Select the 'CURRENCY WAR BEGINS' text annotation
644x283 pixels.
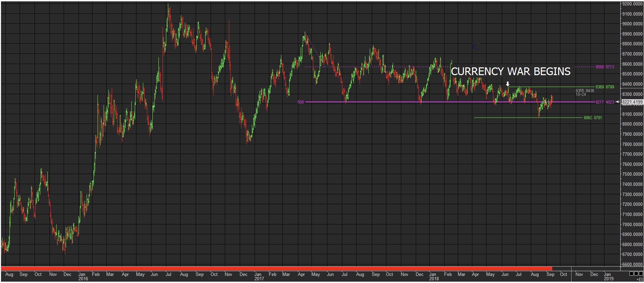511,72
